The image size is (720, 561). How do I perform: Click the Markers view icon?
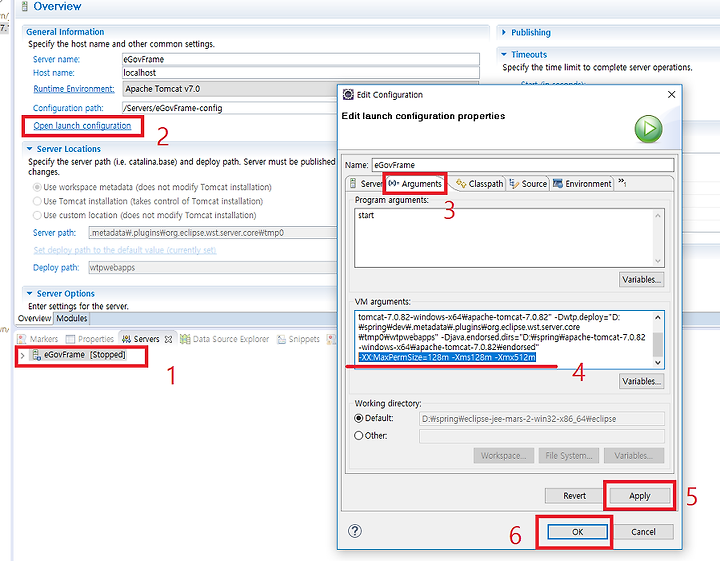point(22,339)
